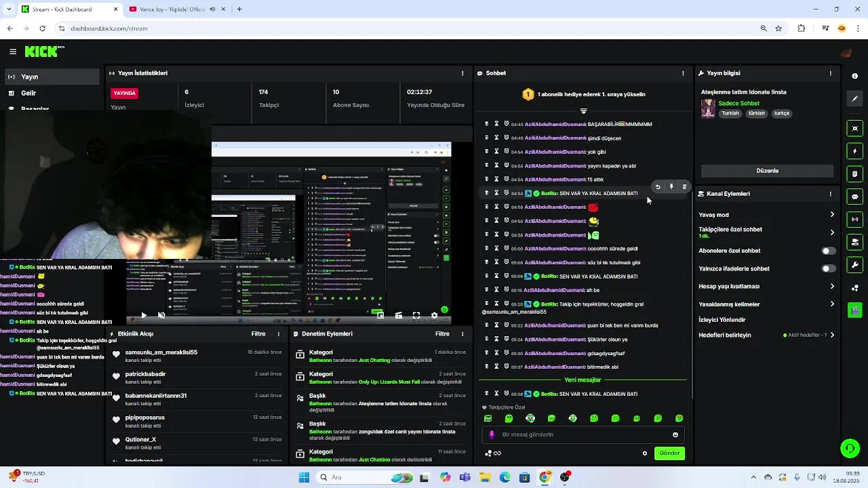Viewport: 868px width, 488px height.
Task: Open Sohbet panel three-dot menu
Action: 683,73
